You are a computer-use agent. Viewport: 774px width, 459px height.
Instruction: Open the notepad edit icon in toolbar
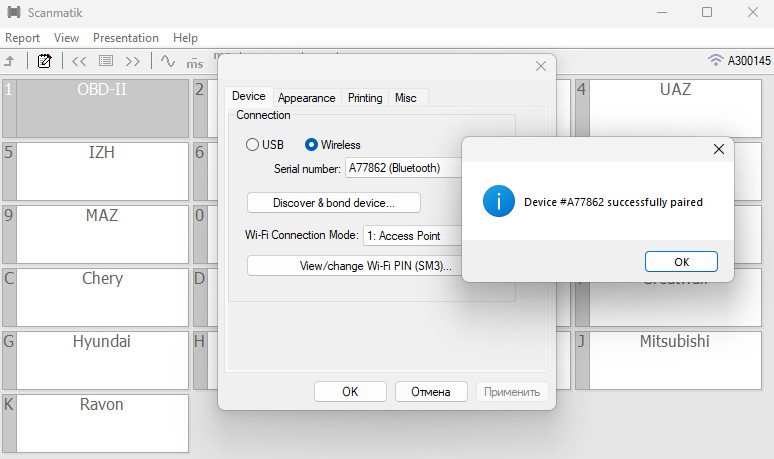44,61
